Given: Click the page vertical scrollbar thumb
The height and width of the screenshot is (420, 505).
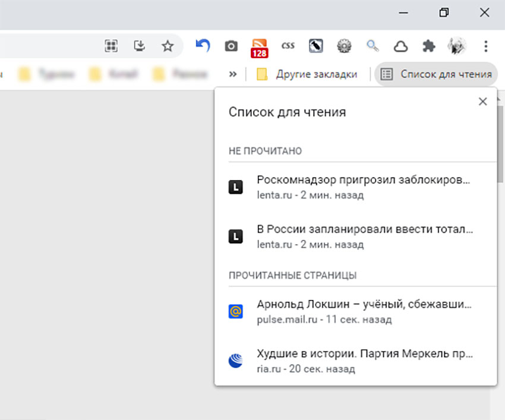Looking at the screenshot, I should [x=500, y=143].
